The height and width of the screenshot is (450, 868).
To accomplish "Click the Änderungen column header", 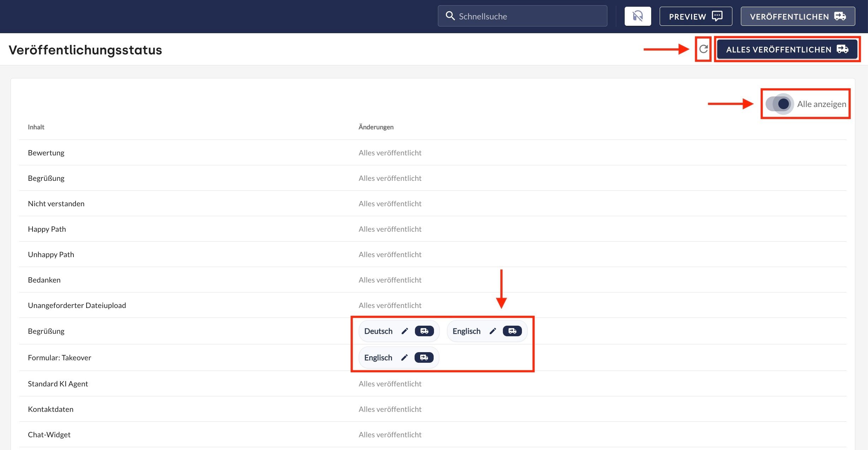I will click(x=376, y=127).
